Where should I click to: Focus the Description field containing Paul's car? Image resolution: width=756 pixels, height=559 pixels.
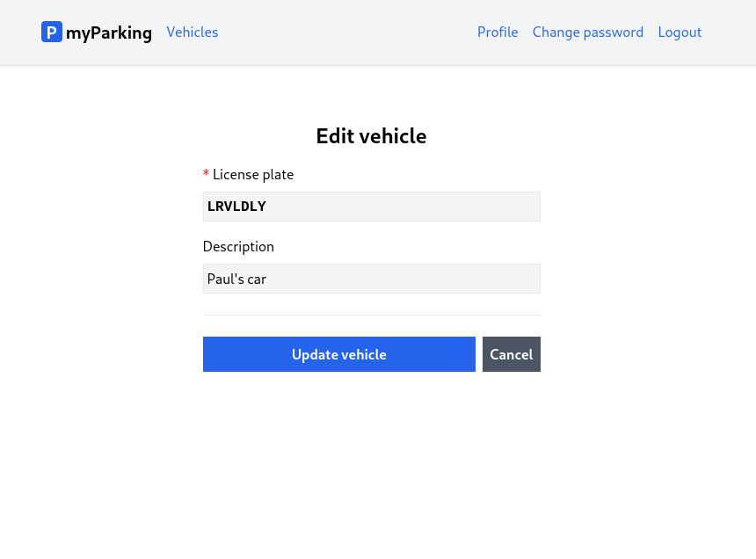click(372, 279)
